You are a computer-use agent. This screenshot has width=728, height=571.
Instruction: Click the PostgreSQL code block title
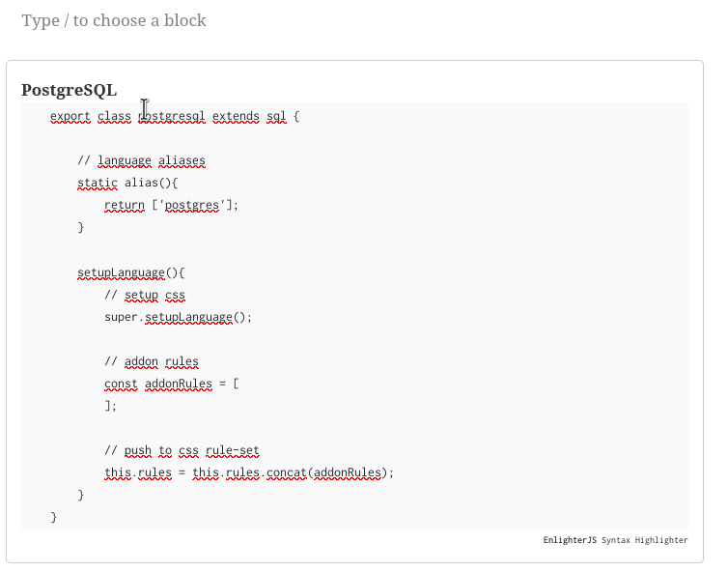pos(69,90)
